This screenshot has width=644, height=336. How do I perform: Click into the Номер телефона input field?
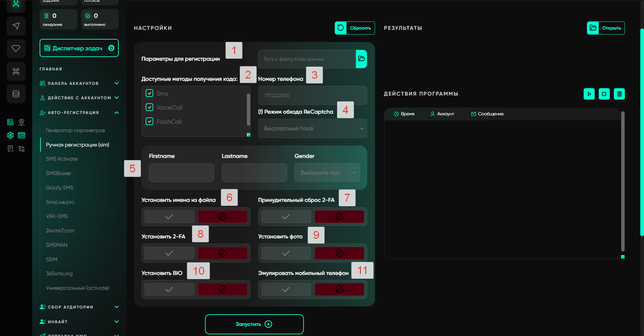(x=312, y=96)
